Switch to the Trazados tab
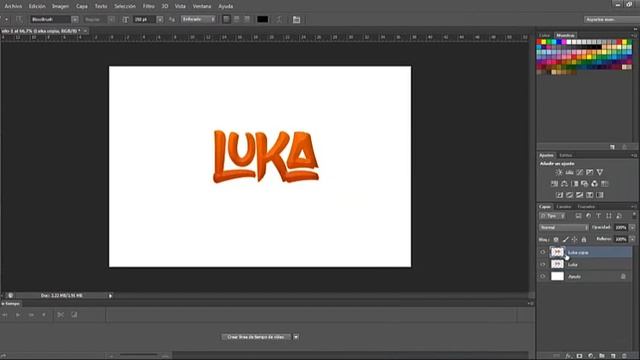 pos(586,207)
